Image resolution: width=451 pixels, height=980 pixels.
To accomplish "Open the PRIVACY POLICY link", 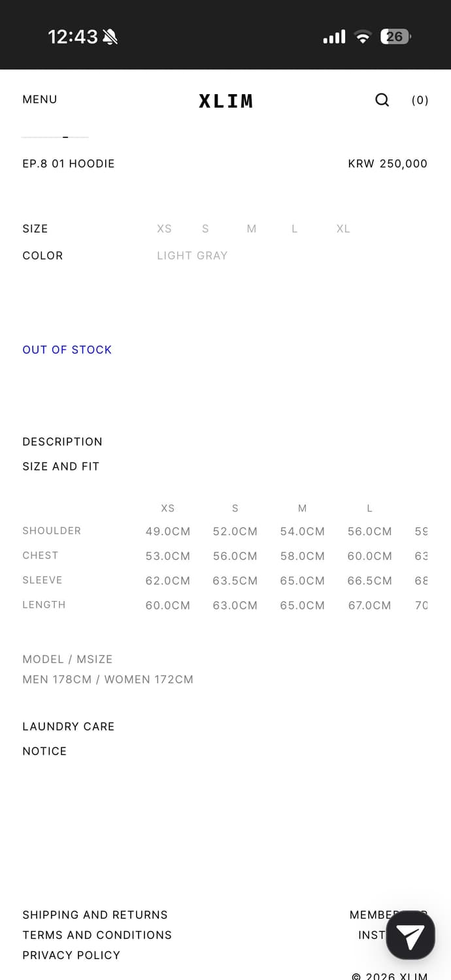I will tap(71, 955).
